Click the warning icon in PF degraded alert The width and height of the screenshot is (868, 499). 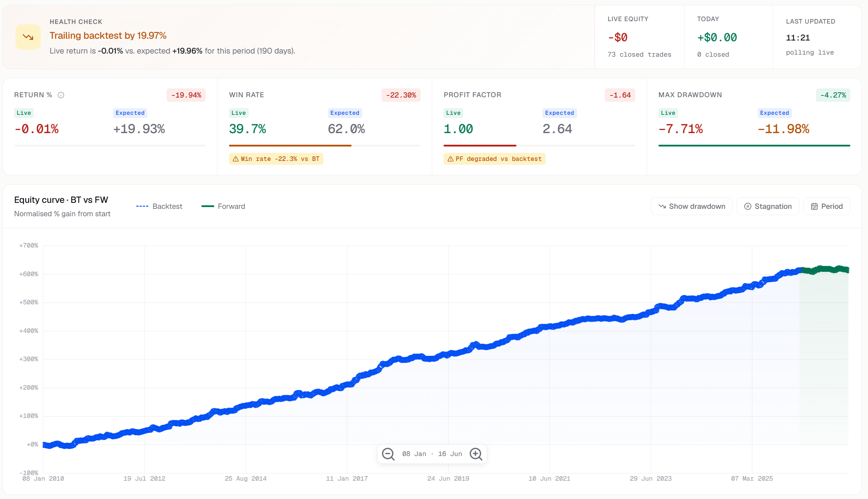450,159
